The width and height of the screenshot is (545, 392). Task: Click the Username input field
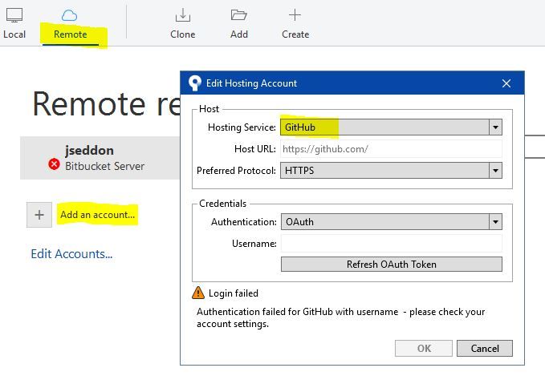pos(392,244)
